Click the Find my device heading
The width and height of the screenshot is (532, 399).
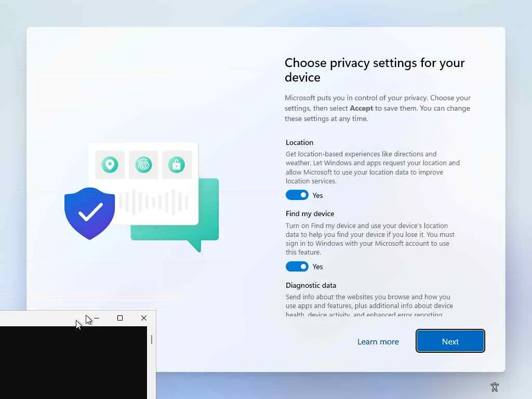[x=310, y=214]
